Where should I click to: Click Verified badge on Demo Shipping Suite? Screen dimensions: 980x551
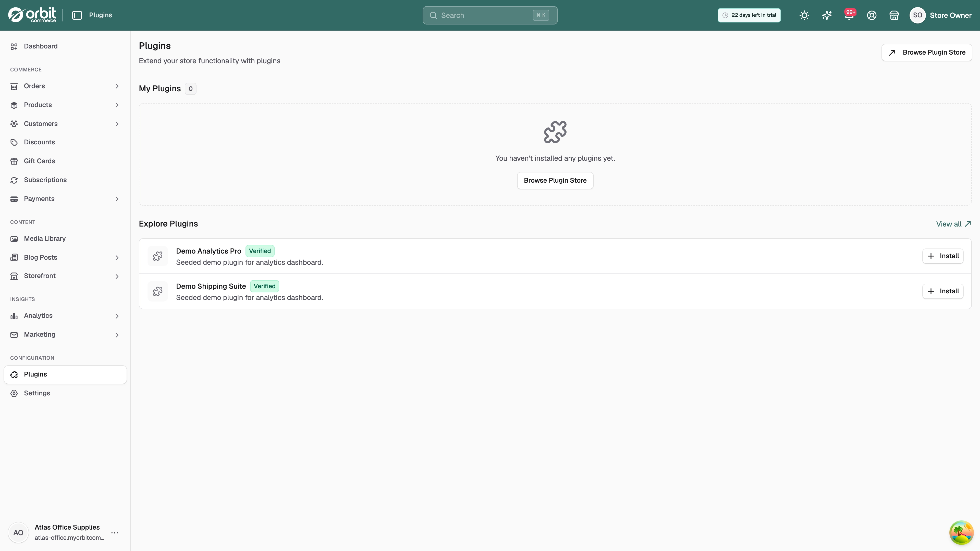[x=264, y=286]
